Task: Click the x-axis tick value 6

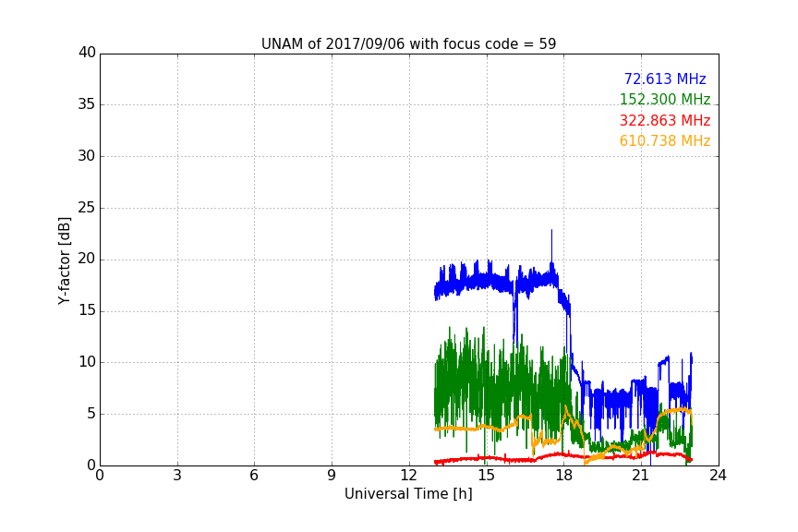Action: tap(255, 476)
